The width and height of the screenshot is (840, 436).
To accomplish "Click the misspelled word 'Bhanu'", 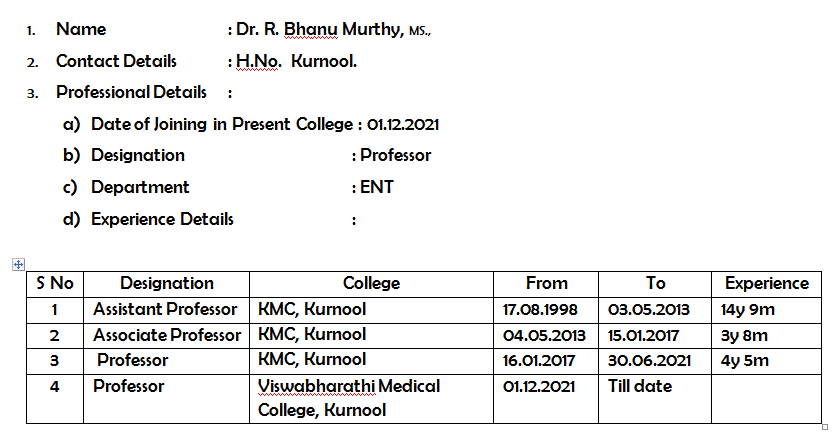I will pos(311,29).
